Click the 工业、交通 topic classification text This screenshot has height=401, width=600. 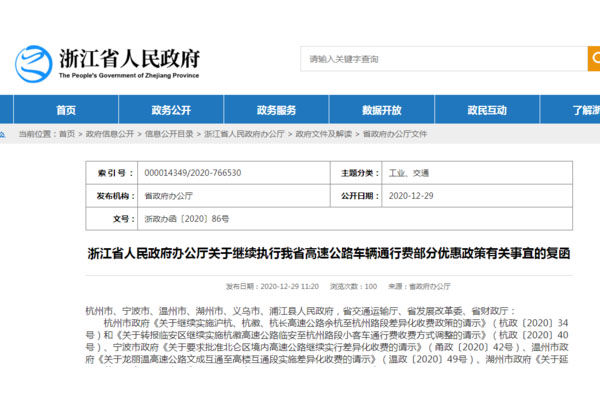[x=405, y=172]
